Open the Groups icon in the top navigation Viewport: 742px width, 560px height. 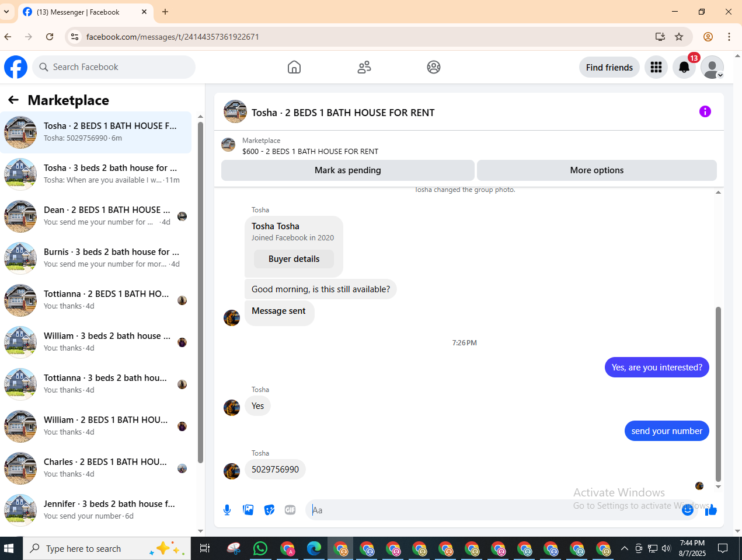[434, 67]
